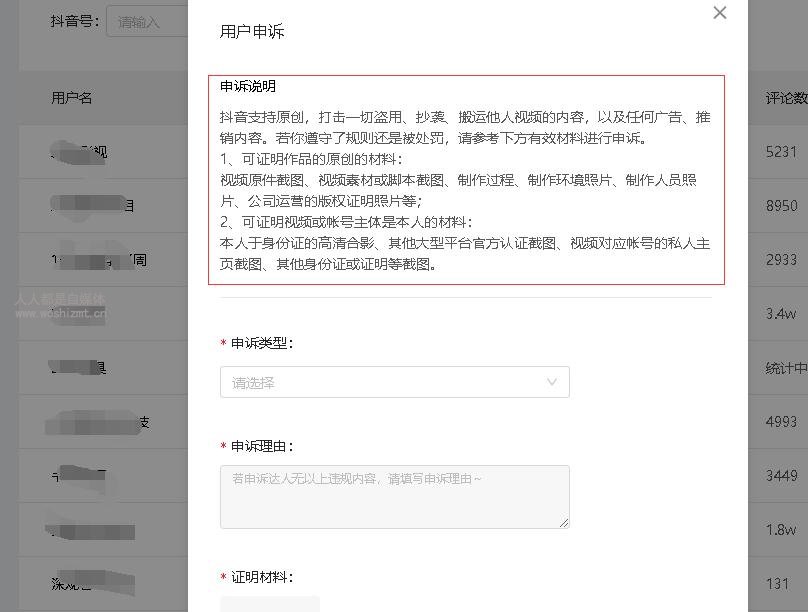The height and width of the screenshot is (612, 808).
Task: Open the 申诉类型 dropdown
Action: 395,382
